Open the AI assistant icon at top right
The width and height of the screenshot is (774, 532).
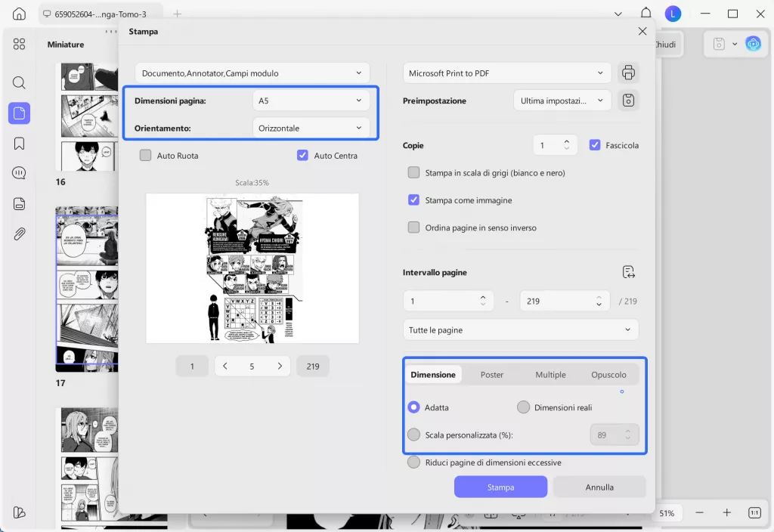(x=754, y=44)
